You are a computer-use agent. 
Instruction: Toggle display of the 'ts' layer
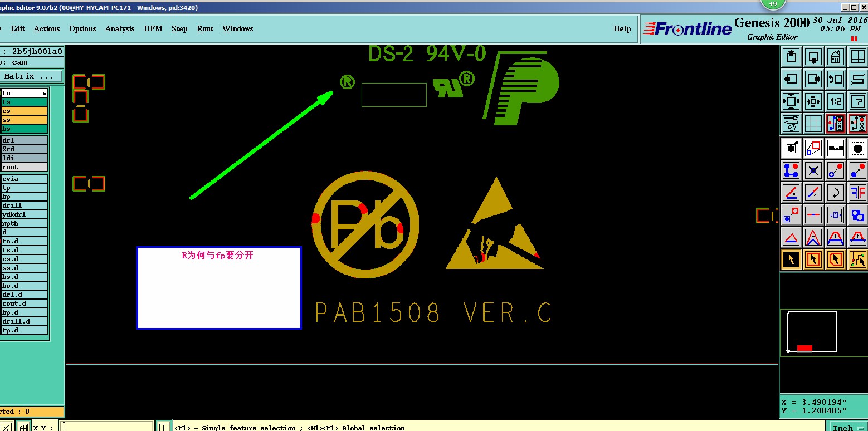tap(24, 102)
